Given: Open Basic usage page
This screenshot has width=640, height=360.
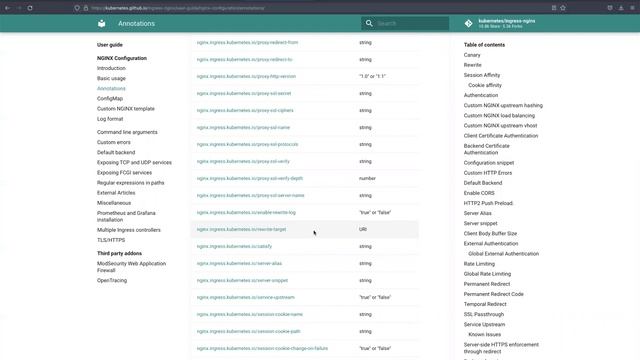Looking at the screenshot, I should click(111, 78).
